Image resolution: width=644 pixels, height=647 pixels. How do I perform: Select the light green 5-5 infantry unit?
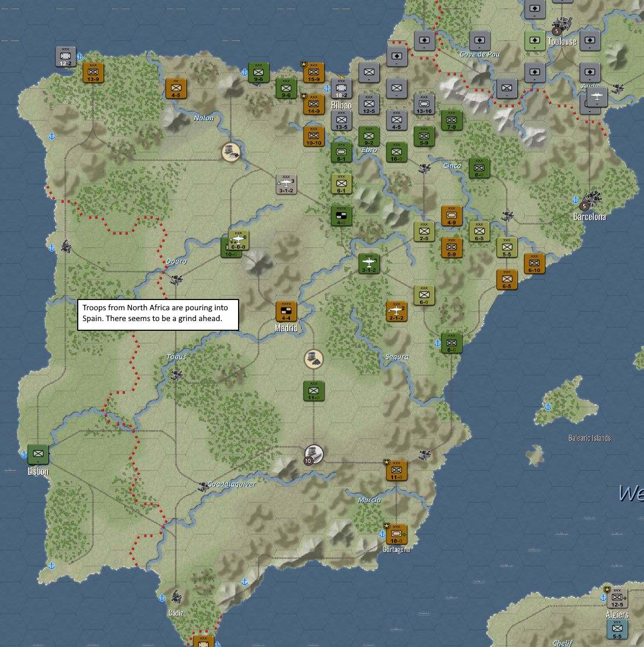pyautogui.click(x=507, y=248)
